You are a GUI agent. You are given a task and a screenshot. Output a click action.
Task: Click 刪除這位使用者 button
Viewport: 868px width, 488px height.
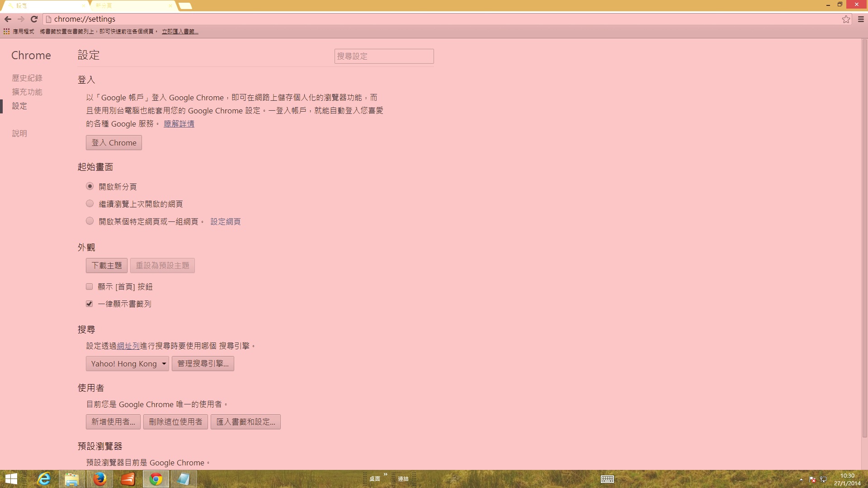(176, 422)
